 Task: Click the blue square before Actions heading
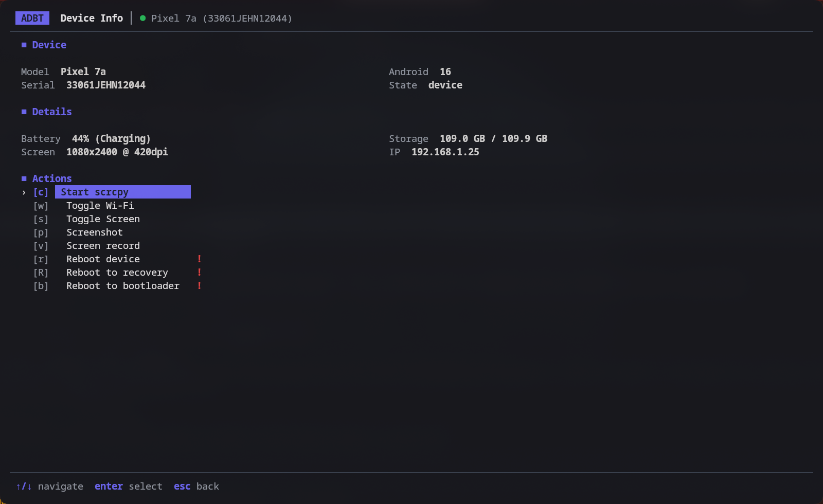coord(24,178)
